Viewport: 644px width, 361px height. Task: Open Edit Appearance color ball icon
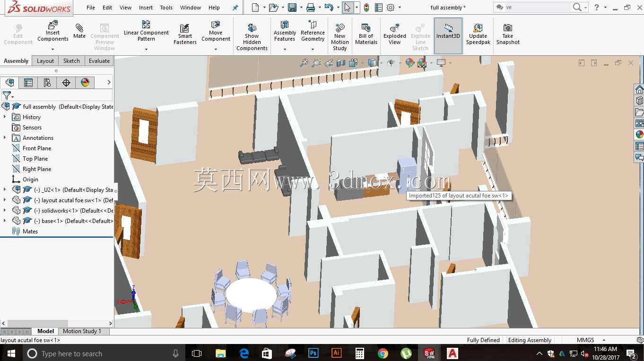pos(410,63)
